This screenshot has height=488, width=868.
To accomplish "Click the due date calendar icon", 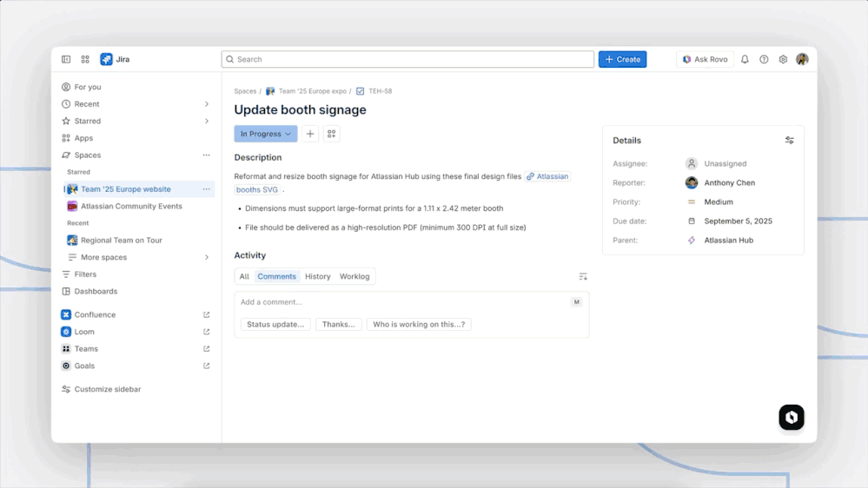I will [x=692, y=221].
